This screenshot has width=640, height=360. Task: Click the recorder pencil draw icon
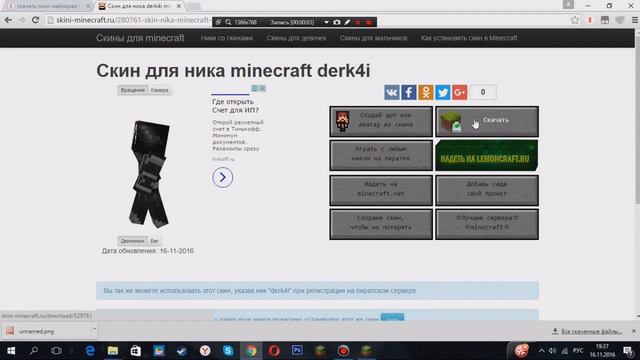(347, 22)
